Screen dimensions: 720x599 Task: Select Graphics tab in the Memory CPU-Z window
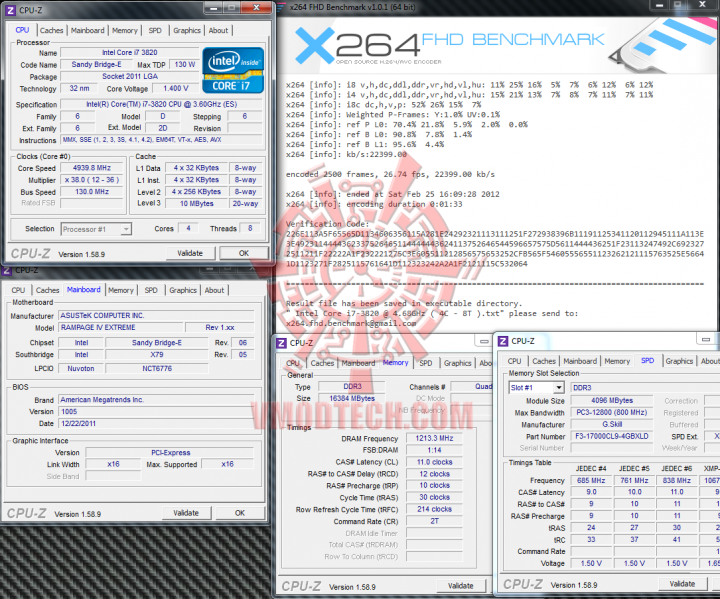click(x=457, y=363)
